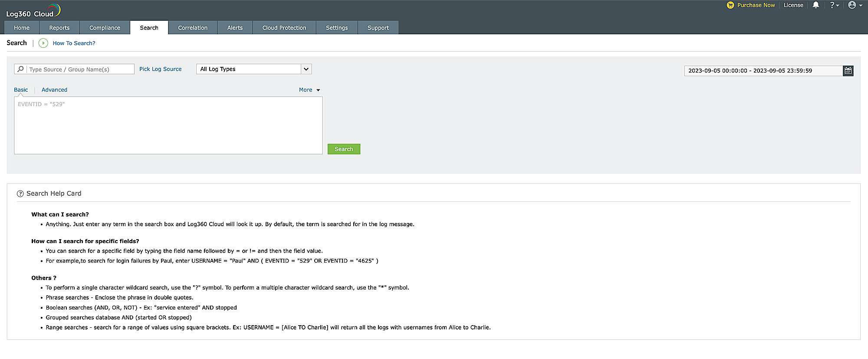This screenshot has width=868, height=359.
Task: Click the "What can I search?" heading
Action: pyautogui.click(x=60, y=214)
